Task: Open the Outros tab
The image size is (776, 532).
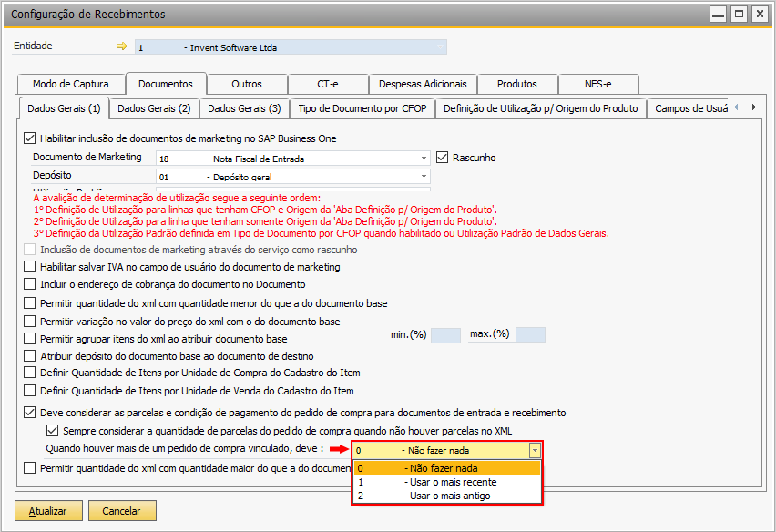Action: [x=247, y=84]
